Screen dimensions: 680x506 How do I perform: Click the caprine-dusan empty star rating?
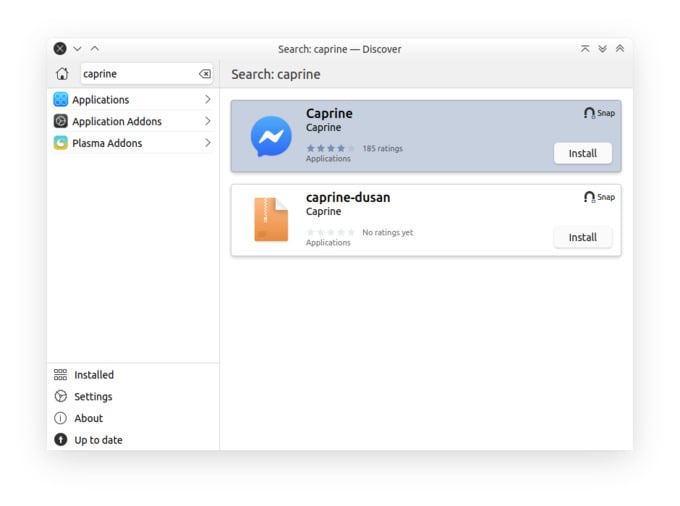coord(330,232)
